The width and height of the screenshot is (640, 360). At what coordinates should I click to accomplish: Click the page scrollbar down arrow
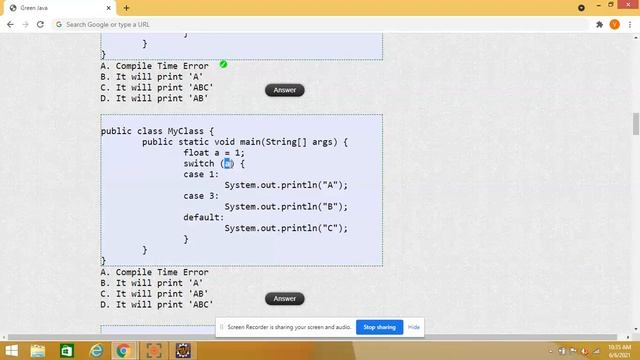point(636,329)
